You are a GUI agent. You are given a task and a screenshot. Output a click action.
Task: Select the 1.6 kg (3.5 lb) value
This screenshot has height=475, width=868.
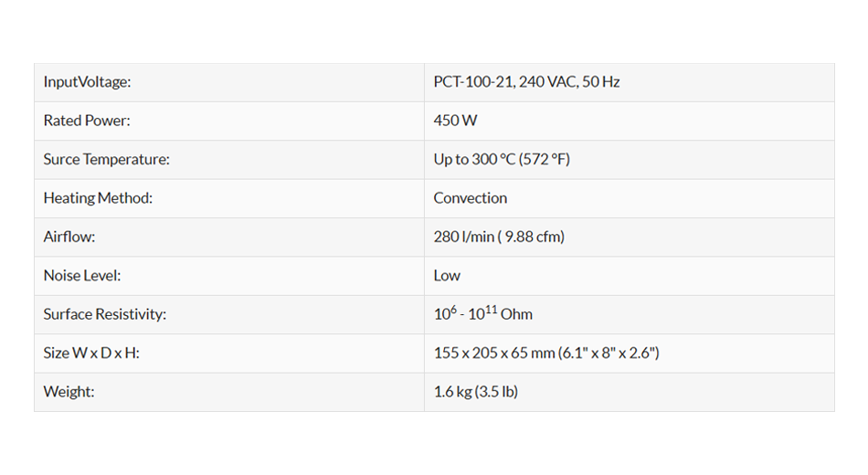(x=475, y=392)
